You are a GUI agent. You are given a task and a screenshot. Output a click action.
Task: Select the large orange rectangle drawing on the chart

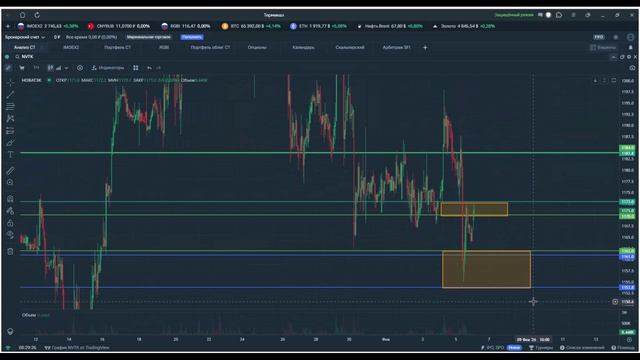(x=487, y=269)
